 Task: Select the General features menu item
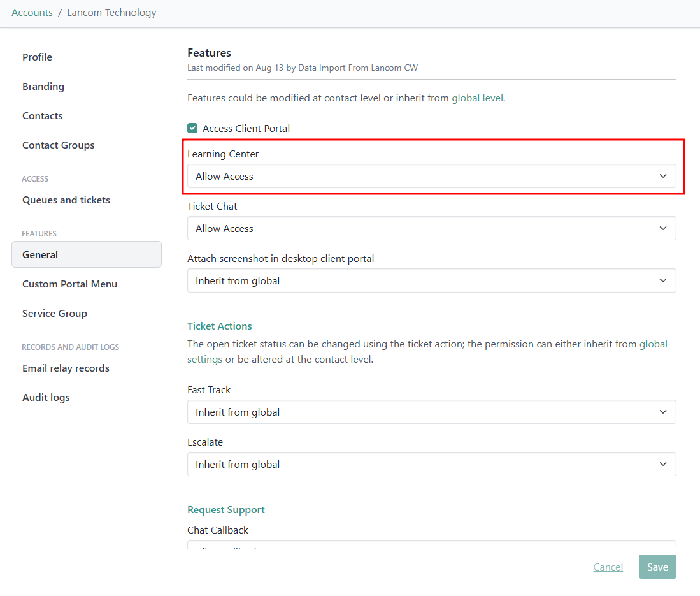[40, 254]
